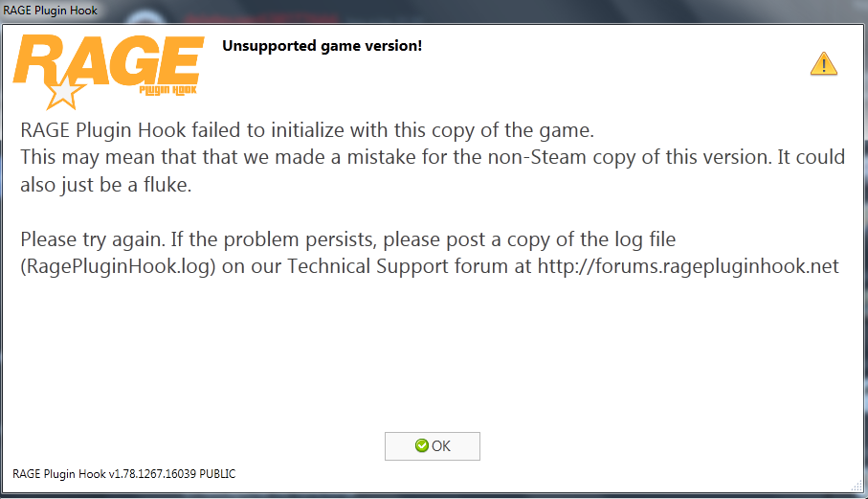
Task: Click 'also just be a fluke' text
Action: pyautogui.click(x=106, y=185)
